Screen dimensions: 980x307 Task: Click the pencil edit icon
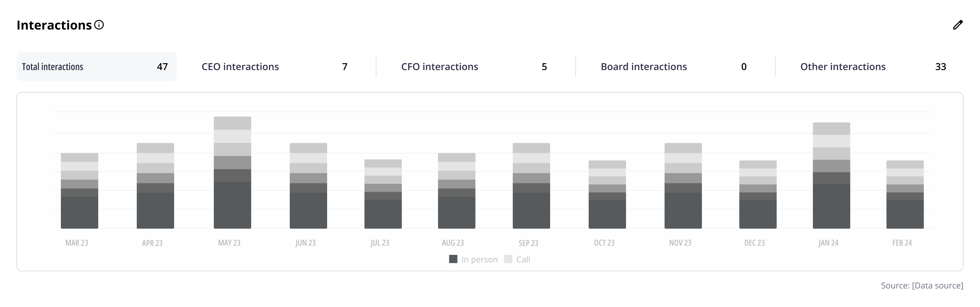(x=958, y=25)
